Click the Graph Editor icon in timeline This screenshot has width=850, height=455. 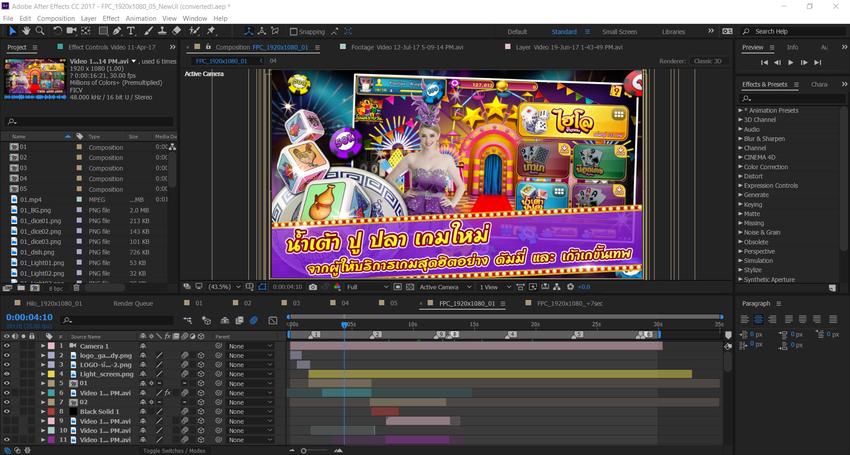[273, 321]
